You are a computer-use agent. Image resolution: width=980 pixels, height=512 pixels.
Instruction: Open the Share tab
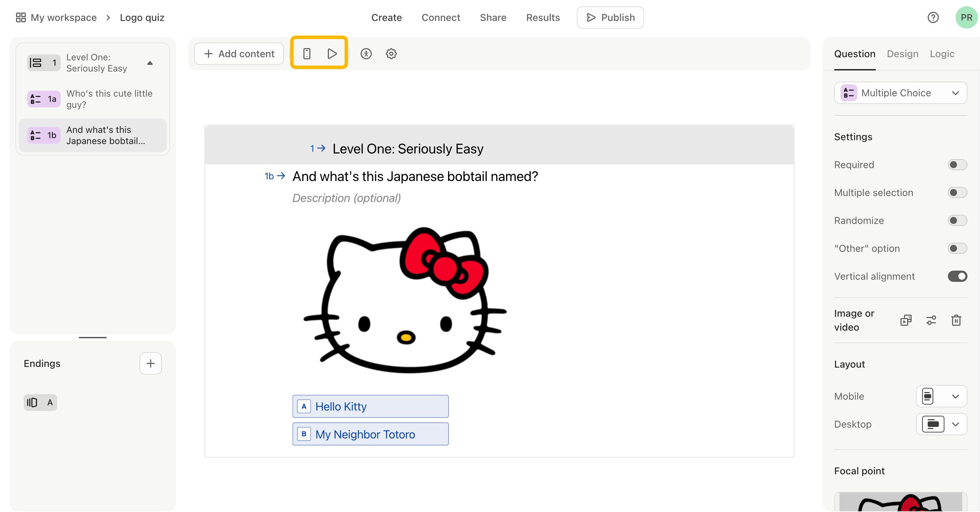(x=493, y=17)
